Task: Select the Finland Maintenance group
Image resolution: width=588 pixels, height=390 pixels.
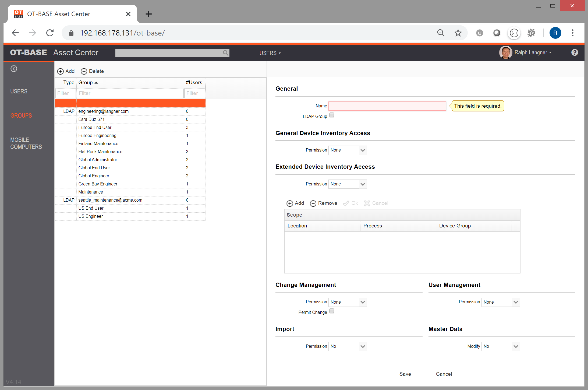Action: tap(130, 144)
